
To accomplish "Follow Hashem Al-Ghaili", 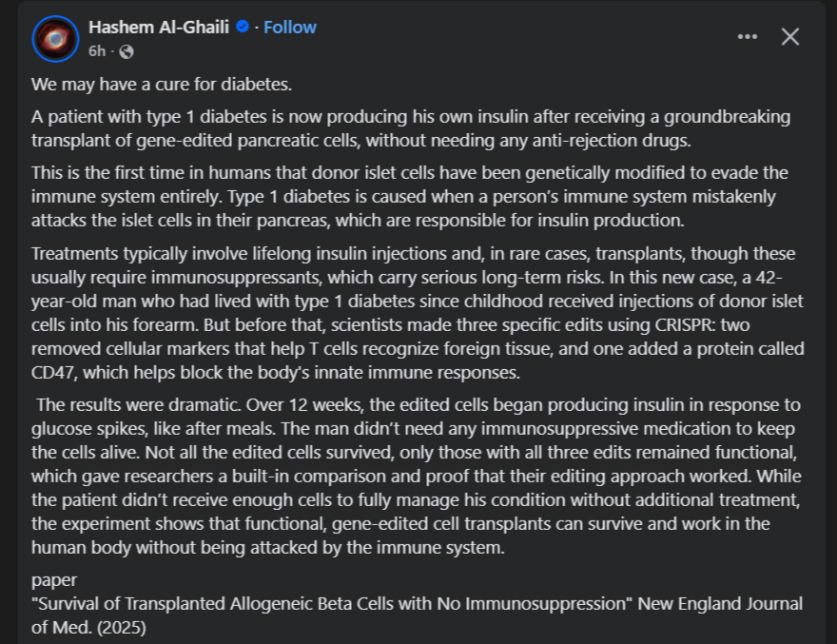I will [290, 28].
